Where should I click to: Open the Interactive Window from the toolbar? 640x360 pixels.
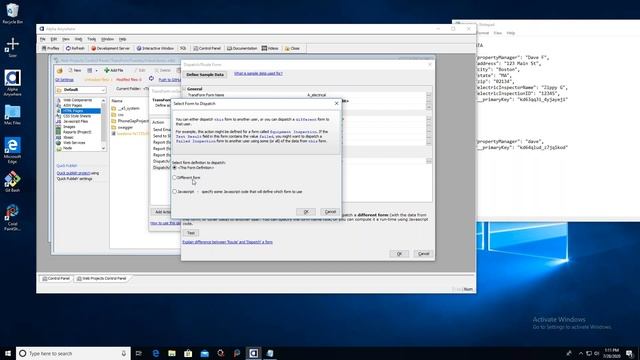pyautogui.click(x=155, y=48)
